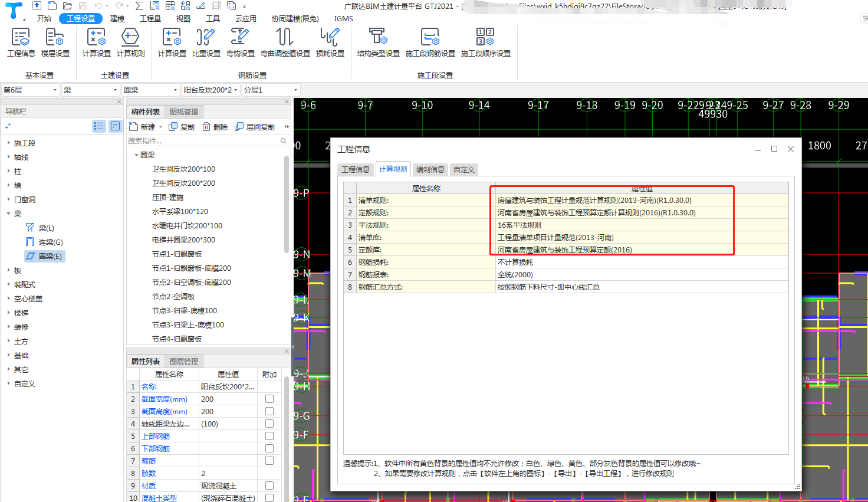Screen dimensions: 868x502
Task: Switch to 工程量 ribbon tab
Action: click(x=150, y=19)
